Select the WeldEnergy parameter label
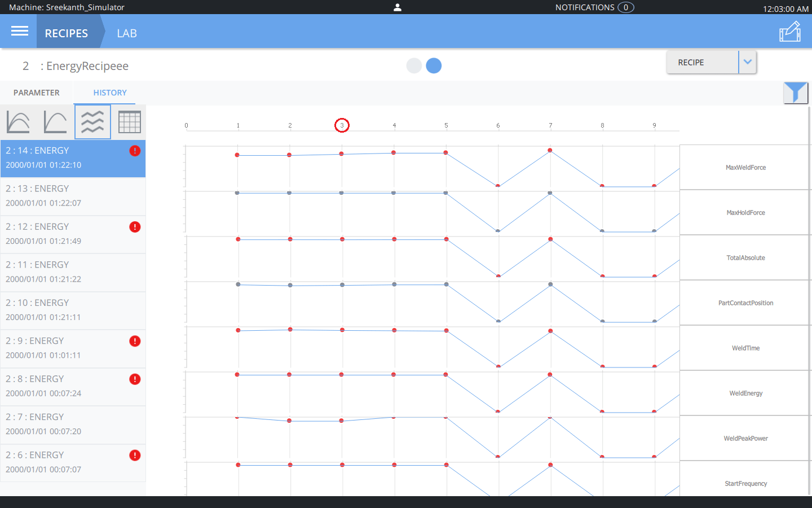The height and width of the screenshot is (508, 812). (x=745, y=393)
